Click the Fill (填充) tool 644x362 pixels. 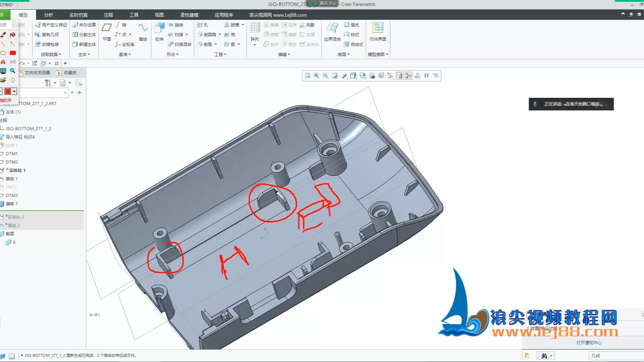tap(352, 25)
